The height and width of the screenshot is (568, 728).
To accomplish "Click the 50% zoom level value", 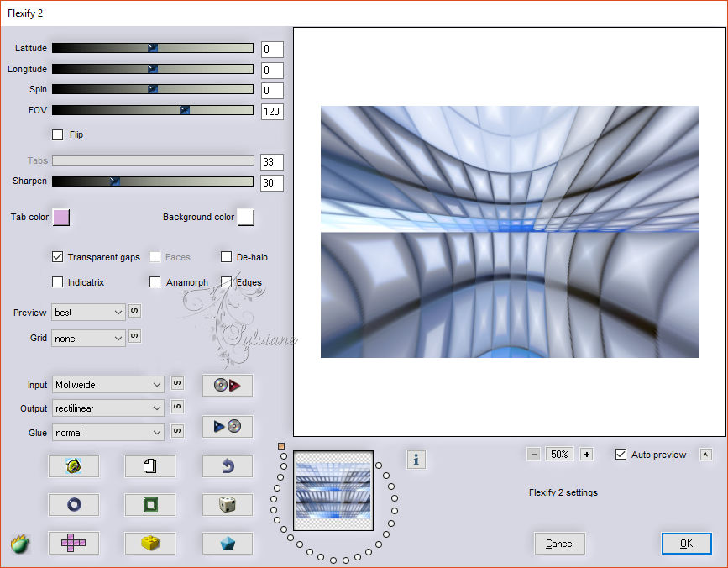I will pos(559,455).
